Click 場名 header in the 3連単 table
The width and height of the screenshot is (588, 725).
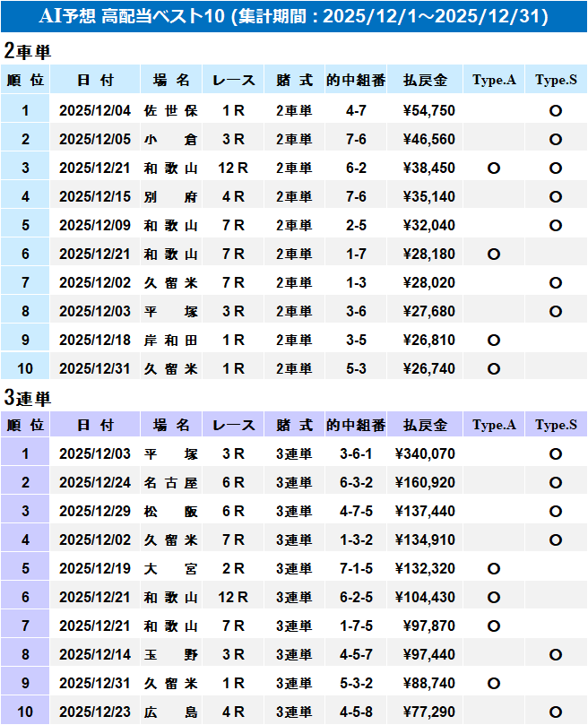point(171,425)
